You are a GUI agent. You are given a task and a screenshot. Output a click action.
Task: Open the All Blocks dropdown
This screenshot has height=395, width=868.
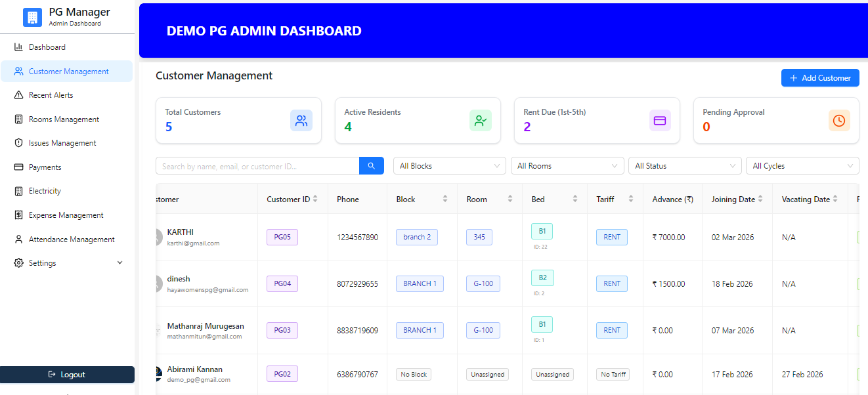[449, 165]
